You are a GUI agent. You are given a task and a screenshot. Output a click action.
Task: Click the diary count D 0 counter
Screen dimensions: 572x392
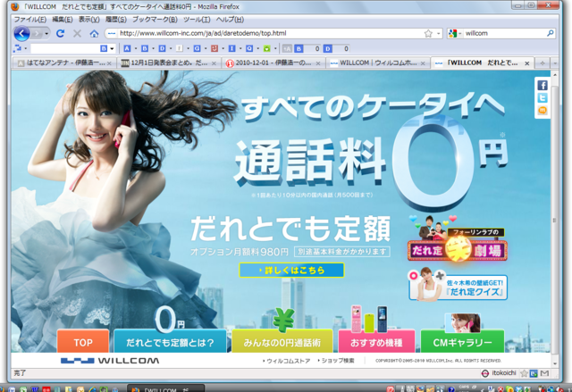tap(337, 48)
